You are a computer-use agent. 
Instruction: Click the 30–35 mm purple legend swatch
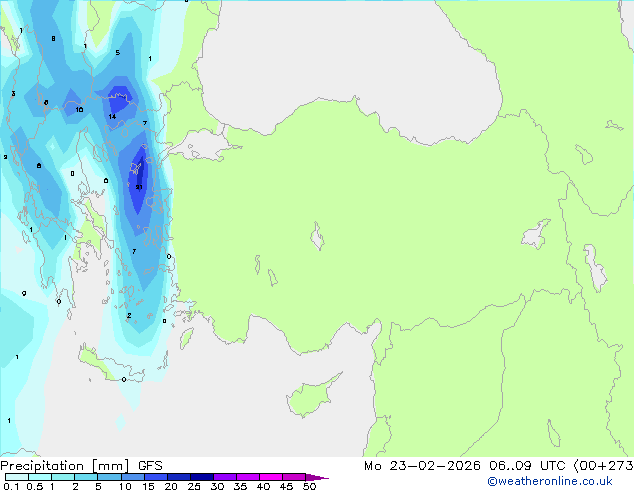click(x=224, y=477)
